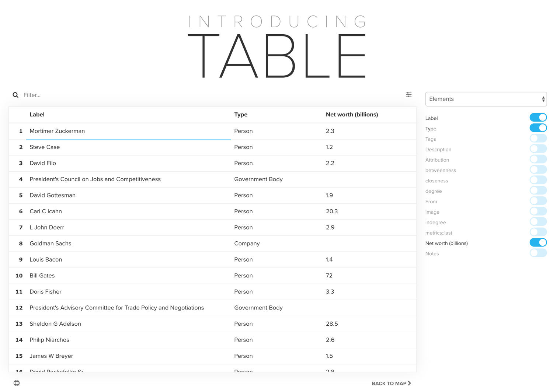This screenshot has width=553, height=392.
Task: Open the table settings sliders icon
Action: (409, 95)
